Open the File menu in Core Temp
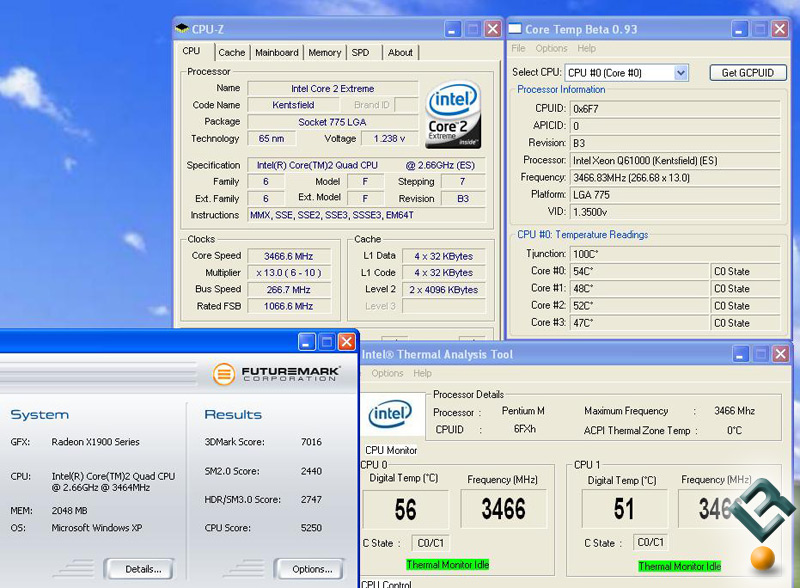The image size is (800, 588). 518,48
